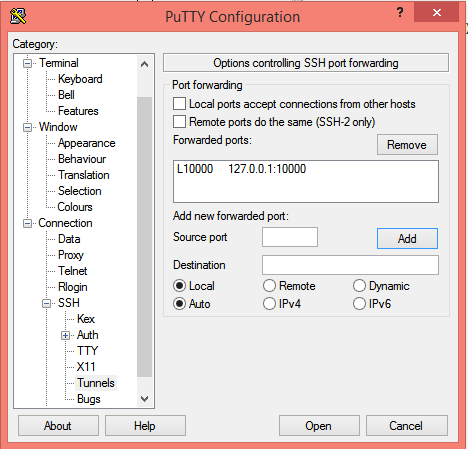Click the Add button

tap(407, 239)
